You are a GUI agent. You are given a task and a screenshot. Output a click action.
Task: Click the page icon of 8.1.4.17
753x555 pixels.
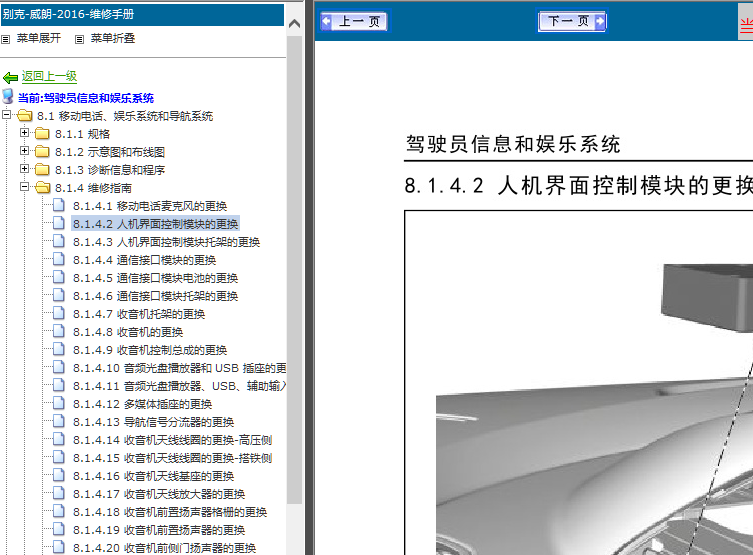59,493
